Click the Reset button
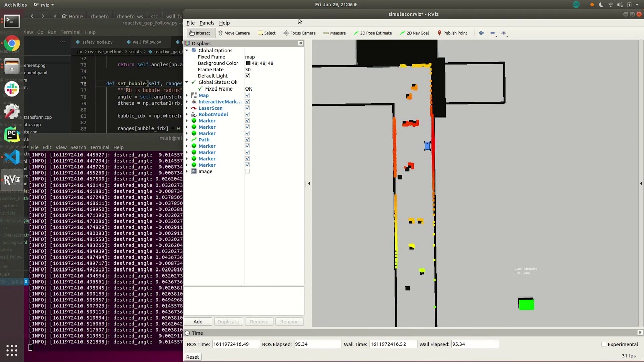Screen dimensions: 644x362 [x=192, y=357]
